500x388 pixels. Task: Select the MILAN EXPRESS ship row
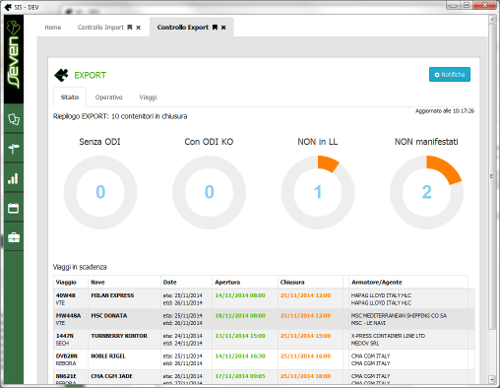(264, 299)
